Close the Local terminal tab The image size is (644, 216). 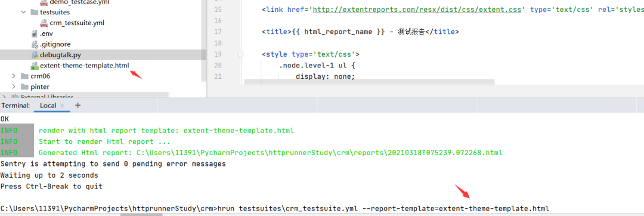coord(63,106)
